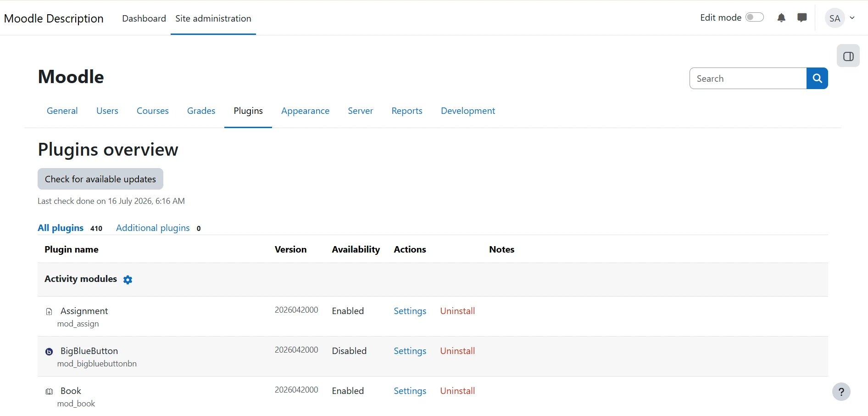Viewport: 868px width, 416px height.
Task: Uninstall the Assignment plugin
Action: (457, 311)
